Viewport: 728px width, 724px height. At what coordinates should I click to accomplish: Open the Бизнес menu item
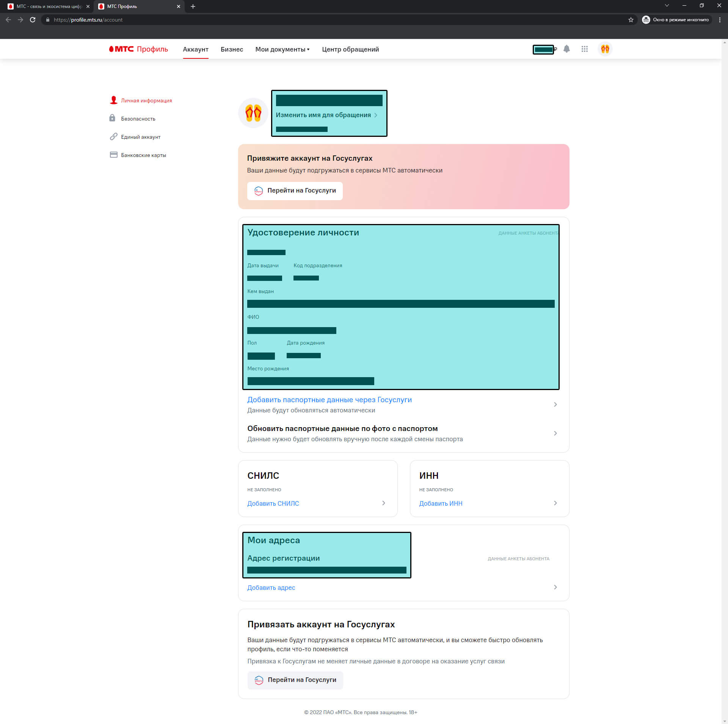point(232,49)
